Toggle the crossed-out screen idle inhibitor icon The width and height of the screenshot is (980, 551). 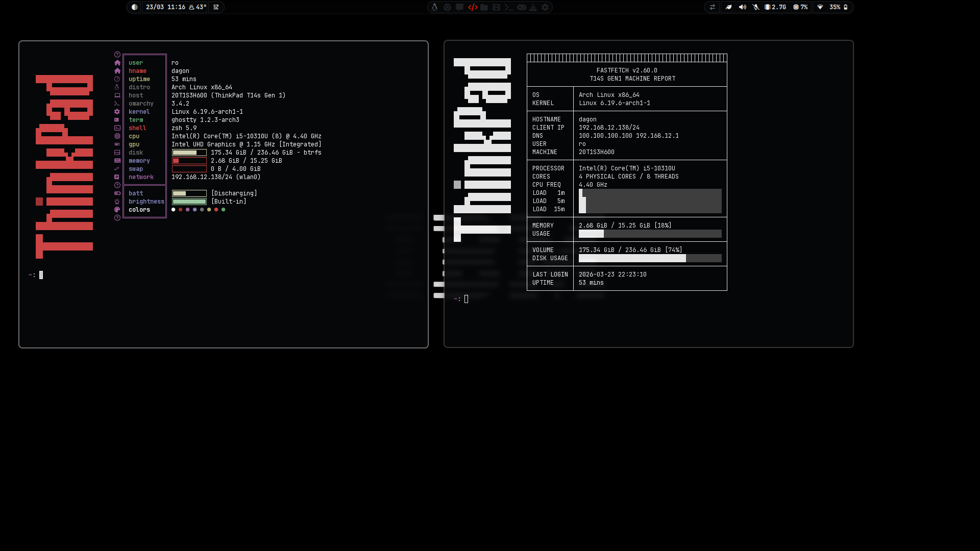pos(216,7)
